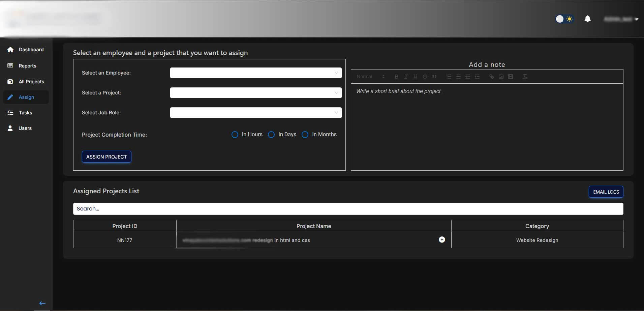Click the Project ID column header
The width and height of the screenshot is (644, 311).
coord(125,226)
